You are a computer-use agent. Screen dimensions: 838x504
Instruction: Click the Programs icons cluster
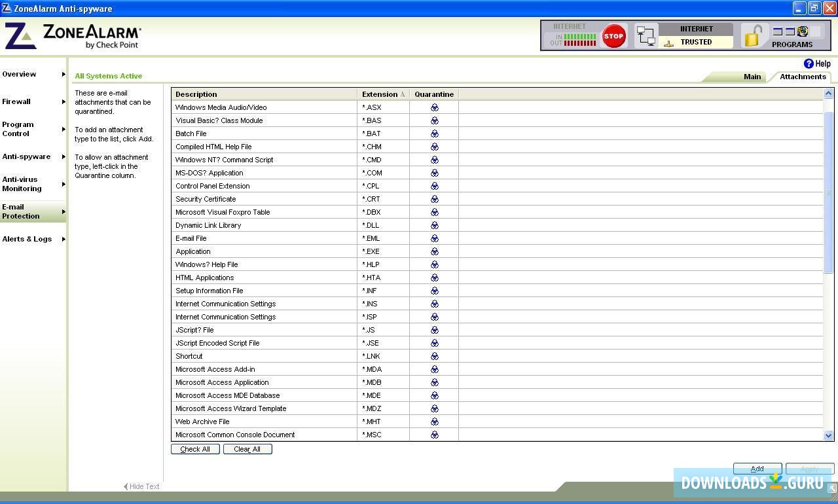[x=791, y=31]
